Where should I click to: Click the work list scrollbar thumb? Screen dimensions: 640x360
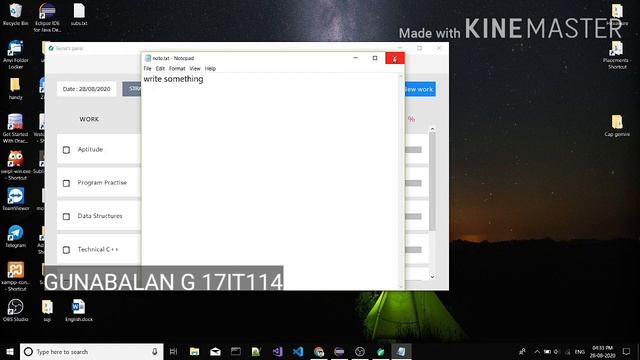(432, 182)
